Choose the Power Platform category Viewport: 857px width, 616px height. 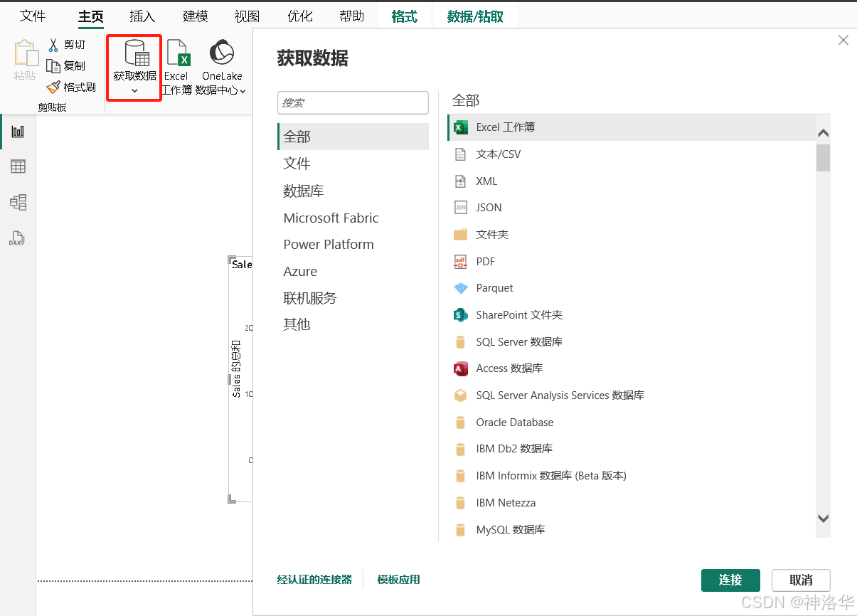353,244
